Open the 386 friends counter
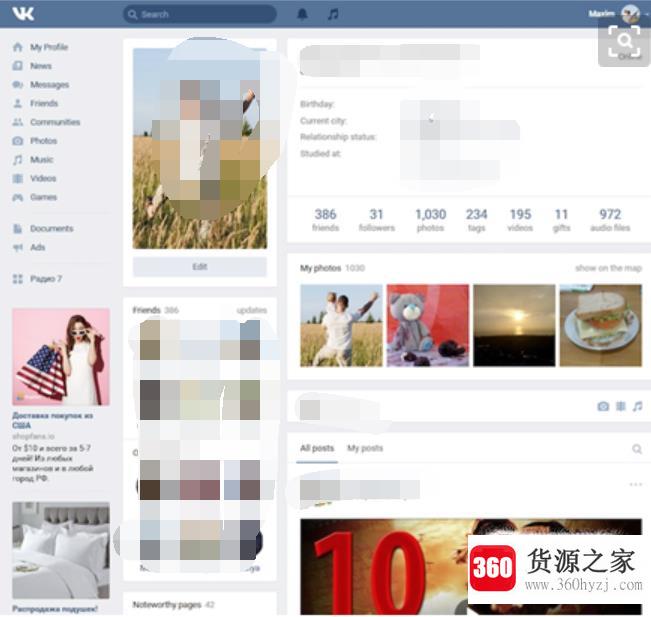651x617 pixels. [326, 220]
